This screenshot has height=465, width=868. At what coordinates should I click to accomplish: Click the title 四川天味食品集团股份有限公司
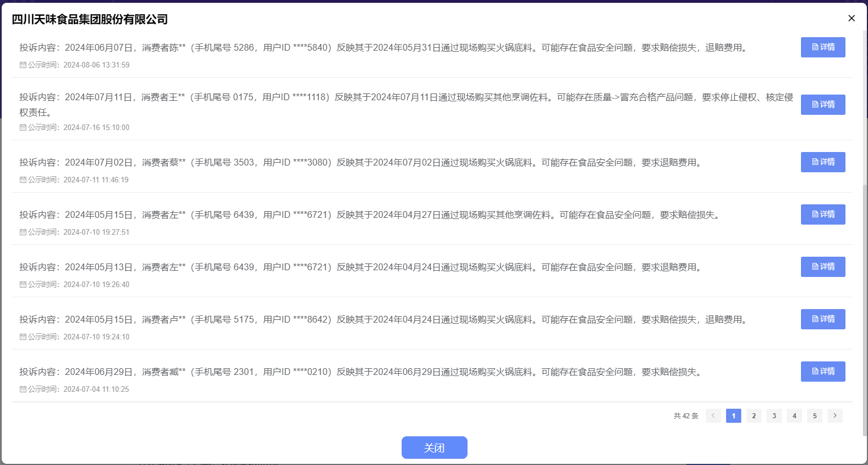90,19
